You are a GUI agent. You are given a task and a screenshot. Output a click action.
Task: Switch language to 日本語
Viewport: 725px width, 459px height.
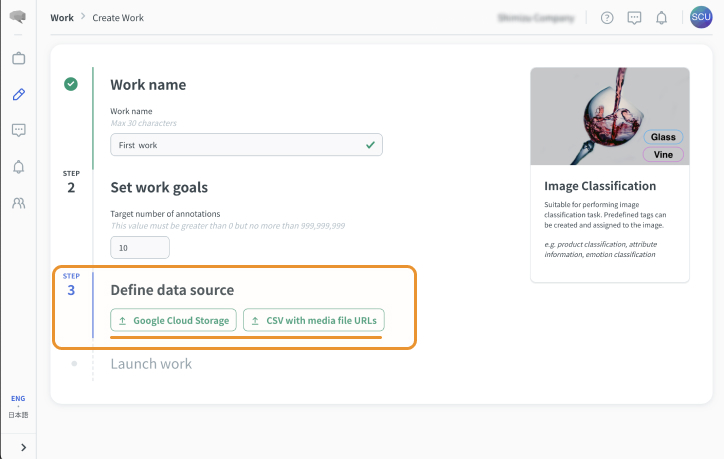18,415
